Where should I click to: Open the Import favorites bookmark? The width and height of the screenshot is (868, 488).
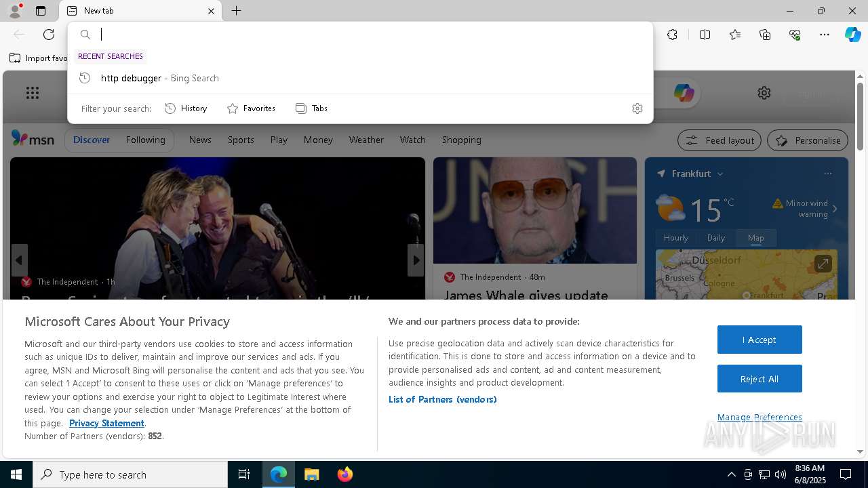pyautogui.click(x=39, y=58)
